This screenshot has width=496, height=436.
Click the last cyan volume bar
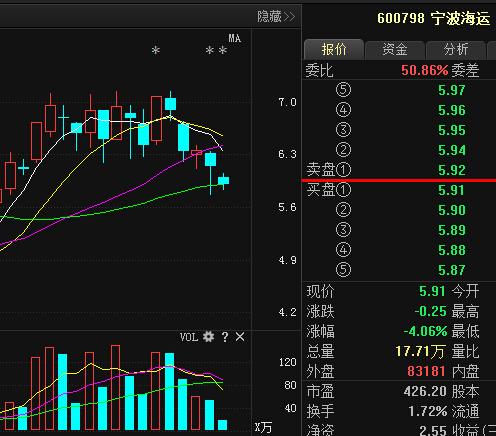pos(222,425)
